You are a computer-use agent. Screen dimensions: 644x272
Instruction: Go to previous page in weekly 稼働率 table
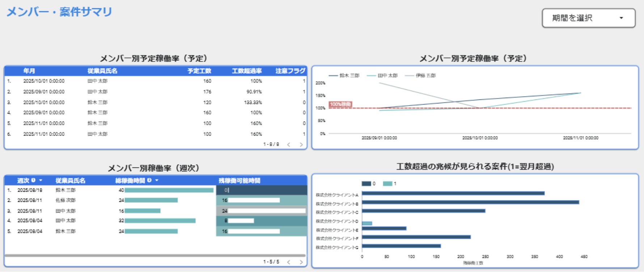pos(289,262)
